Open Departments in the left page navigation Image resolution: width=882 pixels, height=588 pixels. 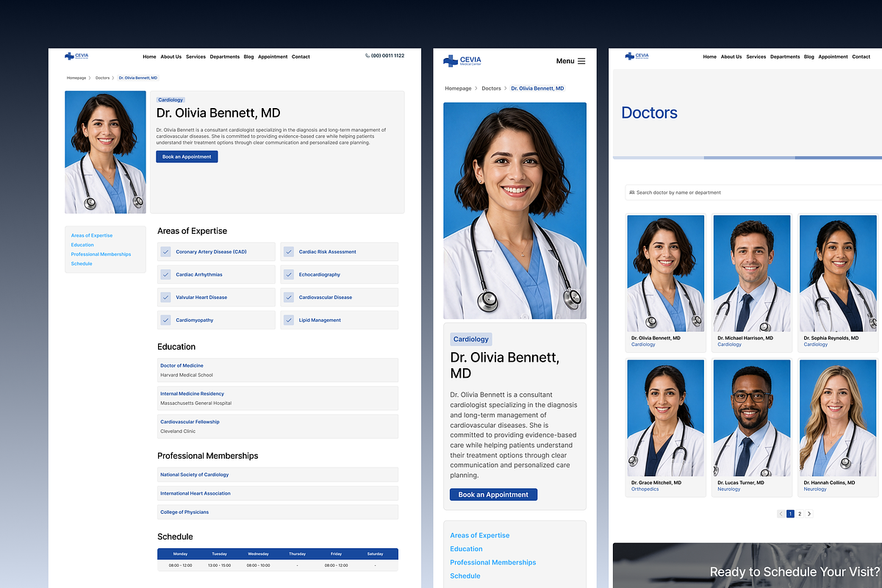tap(225, 57)
